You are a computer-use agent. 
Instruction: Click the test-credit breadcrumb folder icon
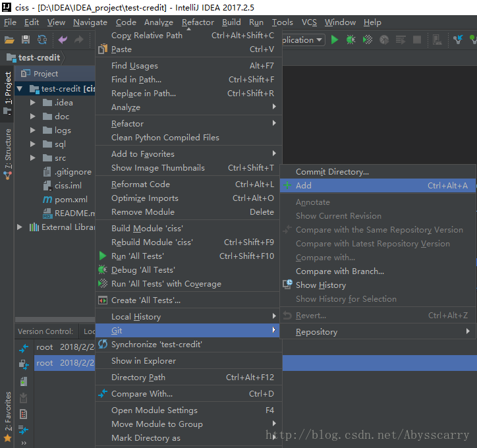11,57
